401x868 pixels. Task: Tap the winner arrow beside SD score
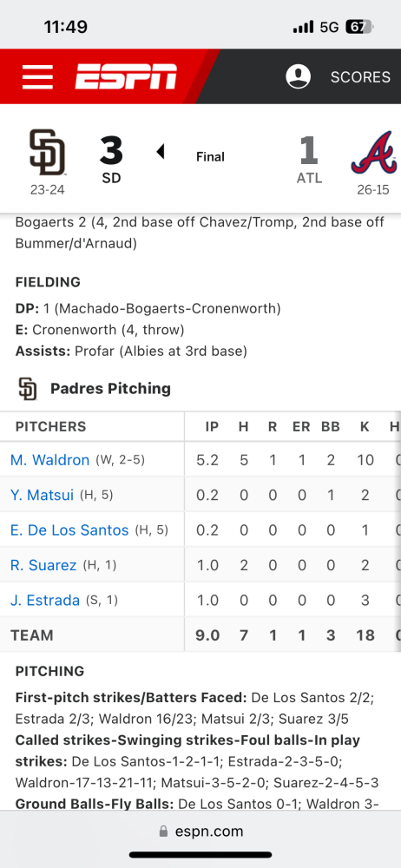(x=161, y=151)
